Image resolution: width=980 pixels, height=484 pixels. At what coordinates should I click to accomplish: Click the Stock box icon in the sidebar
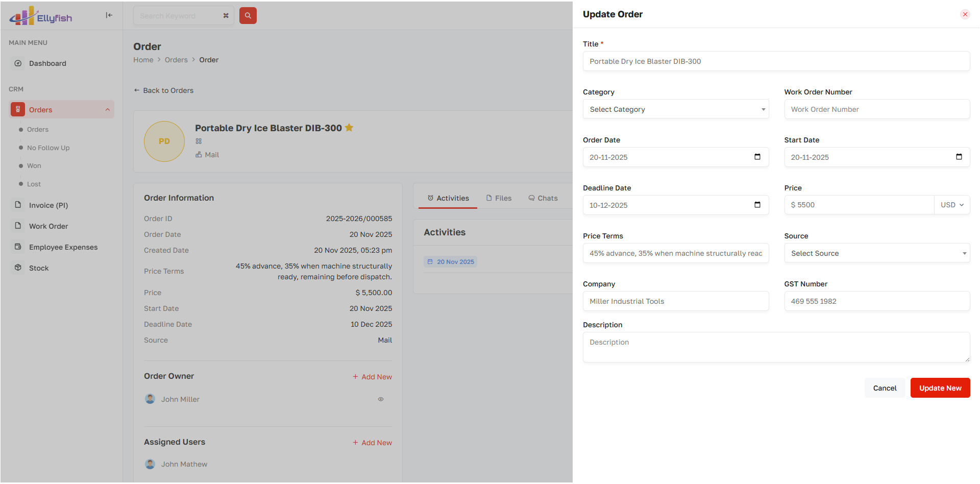pos(18,268)
